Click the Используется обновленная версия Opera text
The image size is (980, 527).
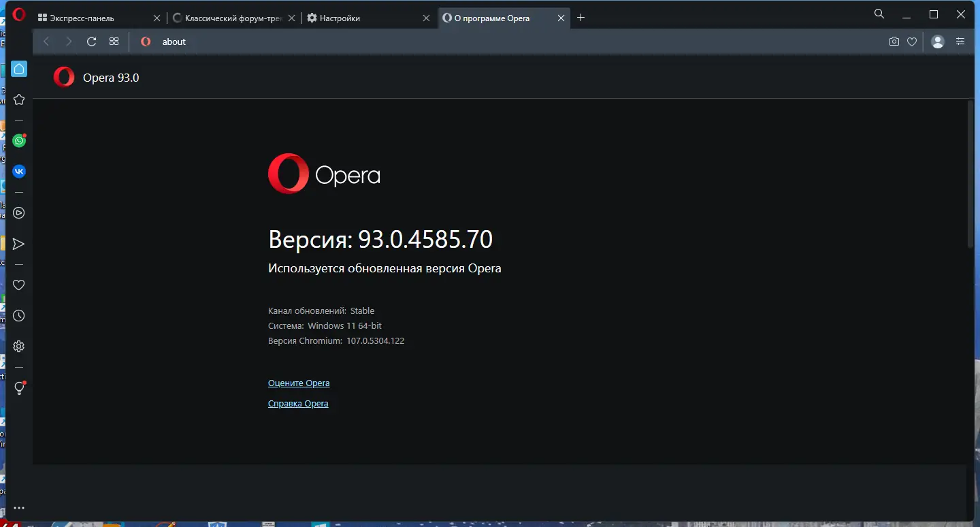(x=385, y=268)
